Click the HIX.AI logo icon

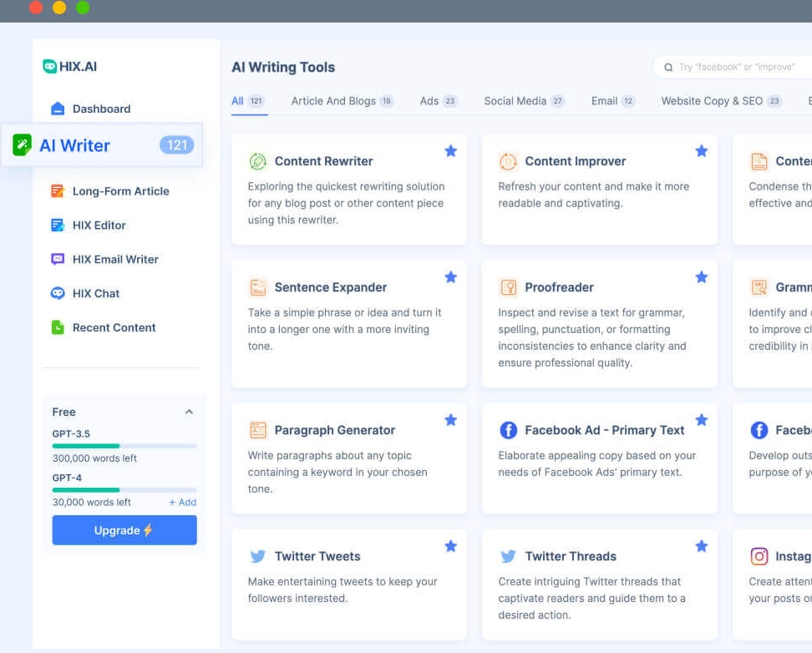point(50,66)
